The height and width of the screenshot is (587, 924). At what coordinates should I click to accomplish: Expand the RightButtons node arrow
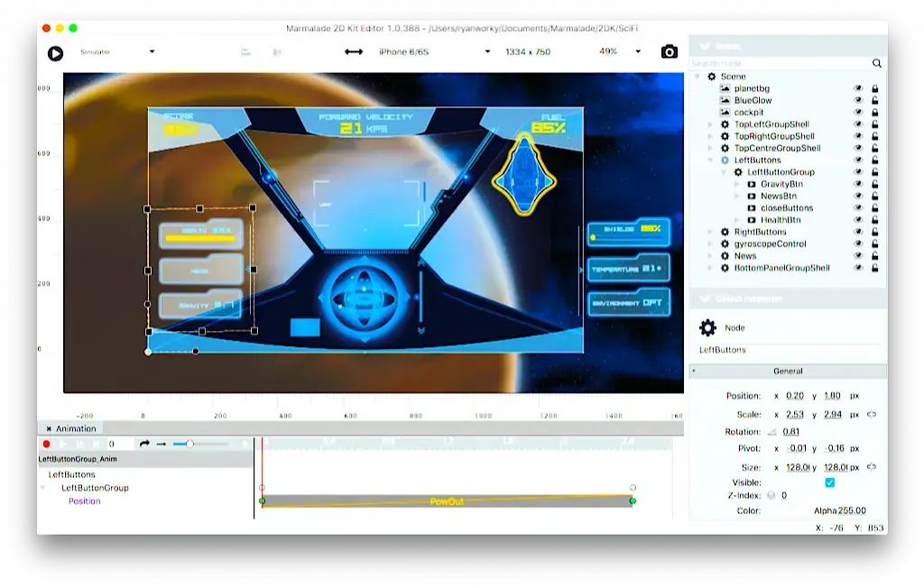710,232
